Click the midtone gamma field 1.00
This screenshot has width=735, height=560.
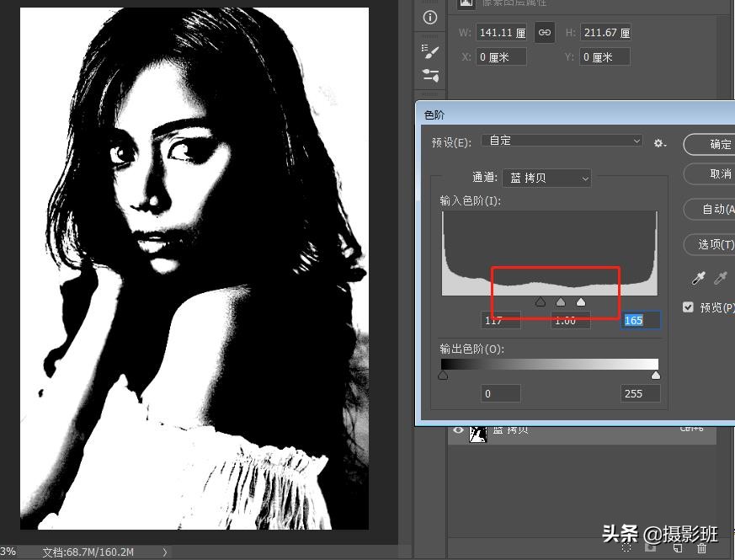coord(571,320)
